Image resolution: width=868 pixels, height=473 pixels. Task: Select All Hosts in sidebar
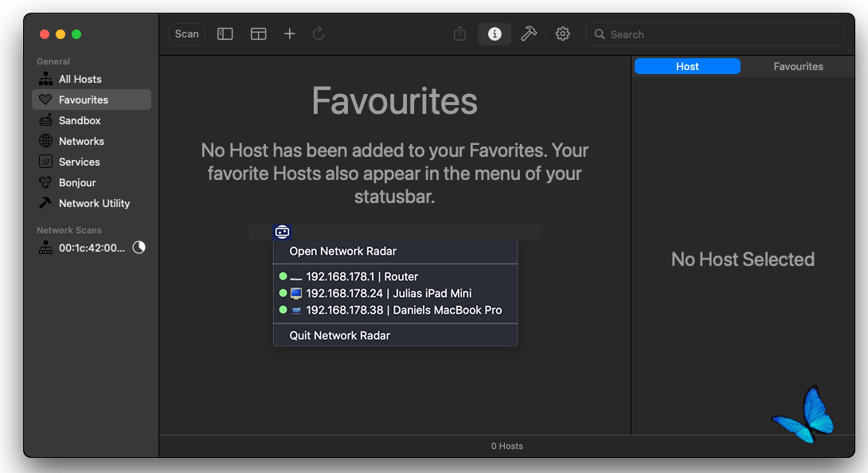(x=92, y=79)
